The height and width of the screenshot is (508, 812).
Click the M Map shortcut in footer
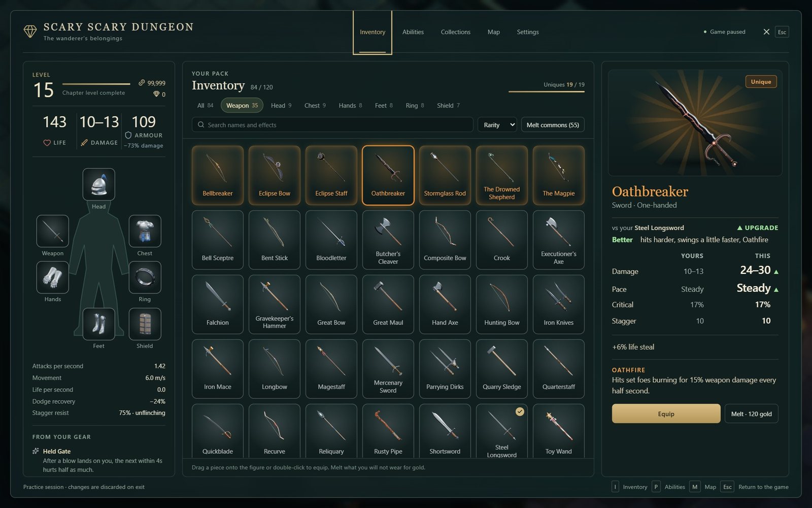click(x=703, y=487)
